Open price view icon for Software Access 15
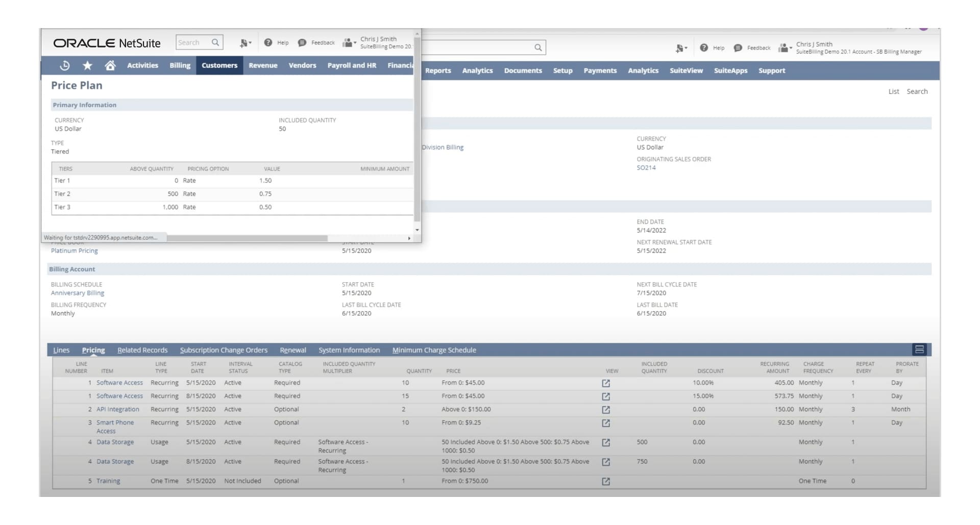The width and height of the screenshot is (980, 525). point(606,396)
